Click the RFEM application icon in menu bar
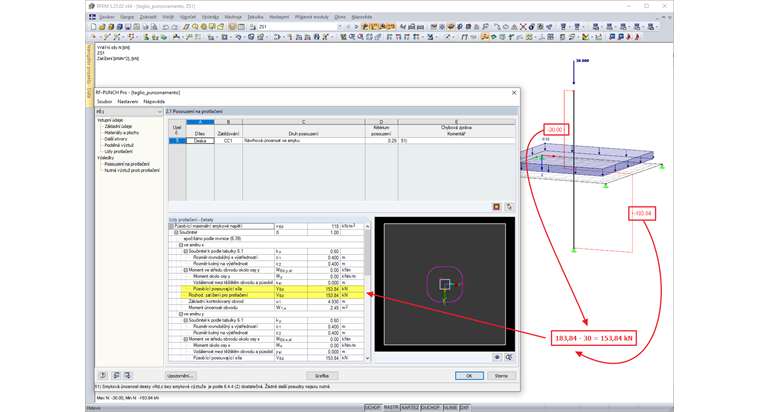Viewport: 760px width, 412px height. pyautogui.click(x=92, y=17)
